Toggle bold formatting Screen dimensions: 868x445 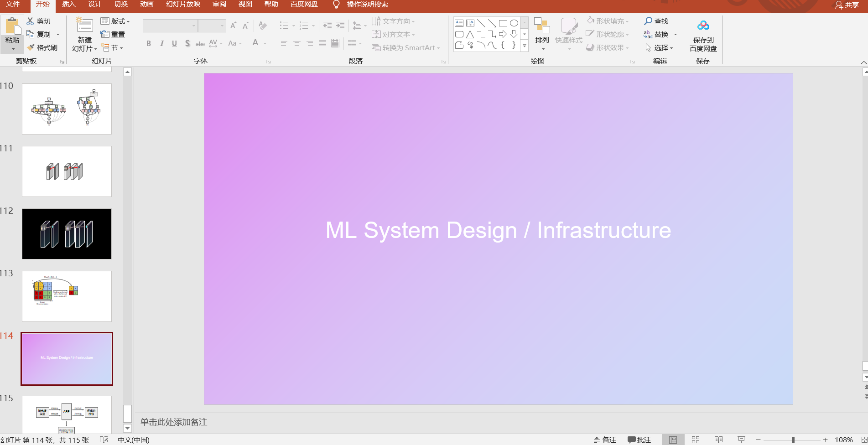[x=148, y=44]
